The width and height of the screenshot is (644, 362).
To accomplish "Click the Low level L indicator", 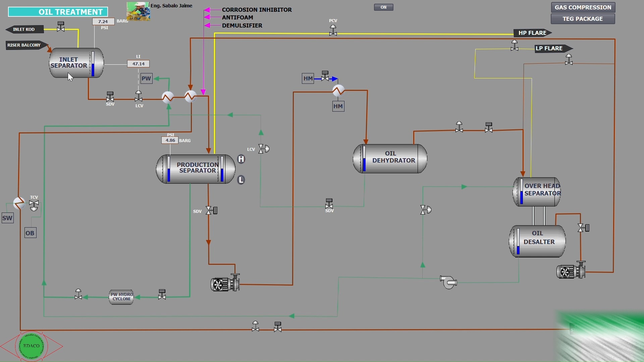I will [241, 180].
